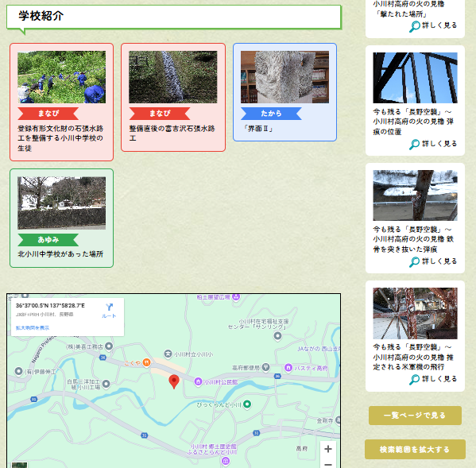This screenshot has height=468, width=476.
Task: Click 詳しく見る under 米軍機の飛行 card
Action: [x=433, y=379]
